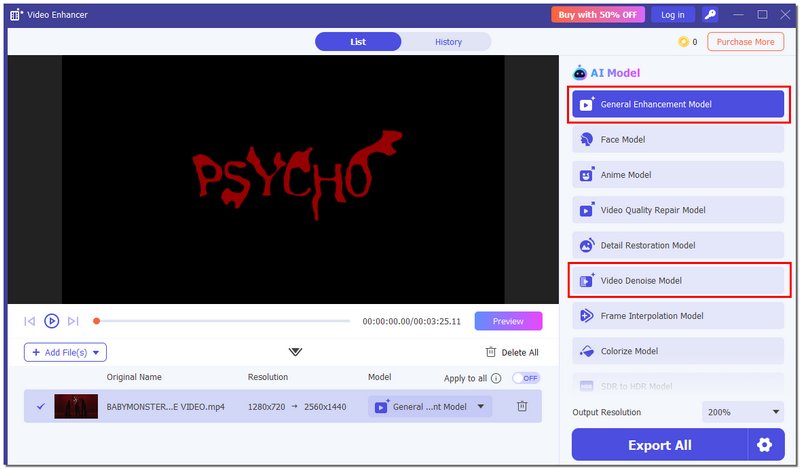Uncheck the BABYMONSTER video file checkmark
This screenshot has height=469, width=800.
[40, 406]
